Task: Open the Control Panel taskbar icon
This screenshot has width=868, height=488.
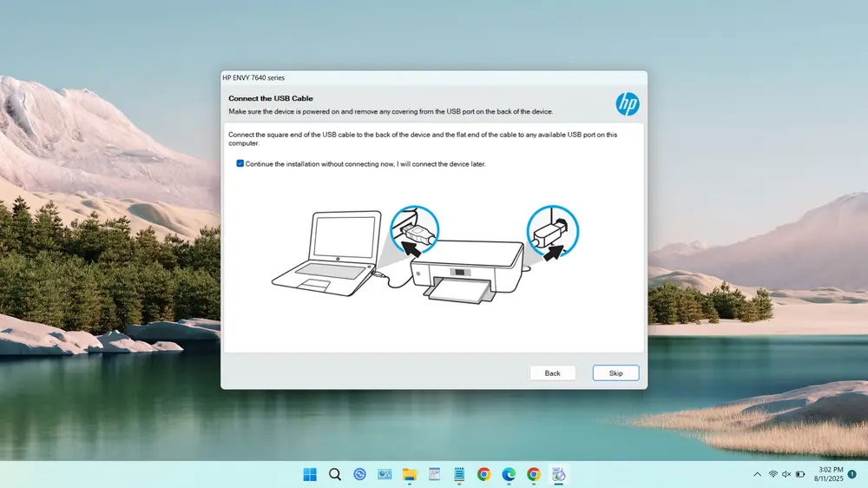Action: point(385,474)
